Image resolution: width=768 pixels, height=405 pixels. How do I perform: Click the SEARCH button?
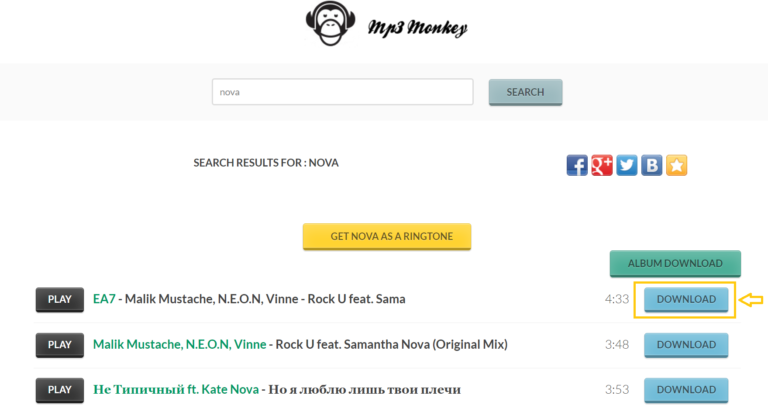(x=525, y=92)
